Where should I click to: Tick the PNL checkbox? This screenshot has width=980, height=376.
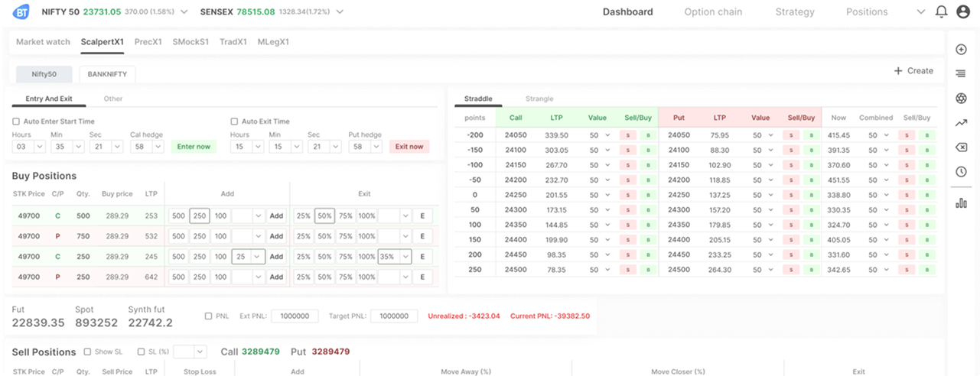pyautogui.click(x=209, y=316)
